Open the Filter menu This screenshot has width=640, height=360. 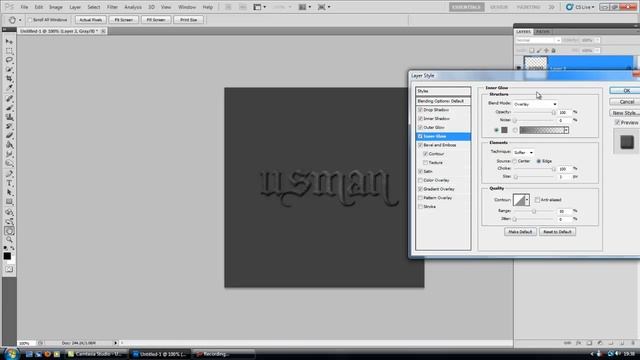112,7
